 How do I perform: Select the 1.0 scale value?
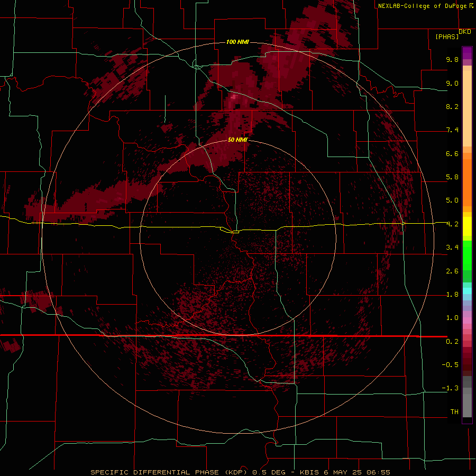coord(452,318)
